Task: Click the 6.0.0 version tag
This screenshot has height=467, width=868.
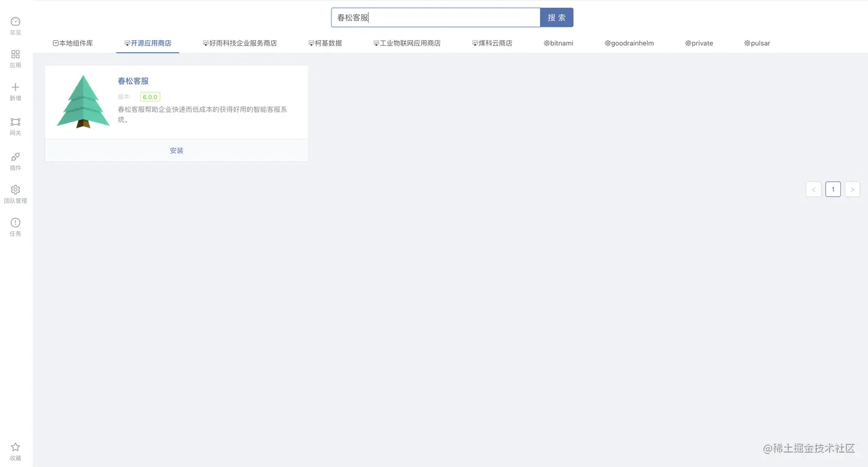Action: (x=150, y=97)
